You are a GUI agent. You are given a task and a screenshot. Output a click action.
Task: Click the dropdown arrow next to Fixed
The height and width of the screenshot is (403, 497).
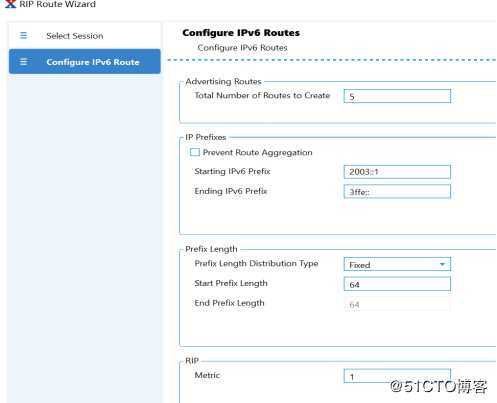click(x=442, y=264)
